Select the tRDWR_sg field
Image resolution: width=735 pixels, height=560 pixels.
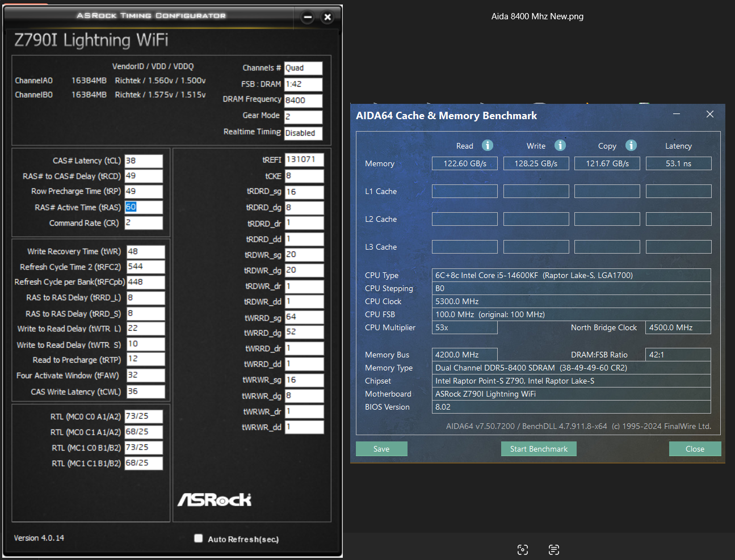[304, 255]
